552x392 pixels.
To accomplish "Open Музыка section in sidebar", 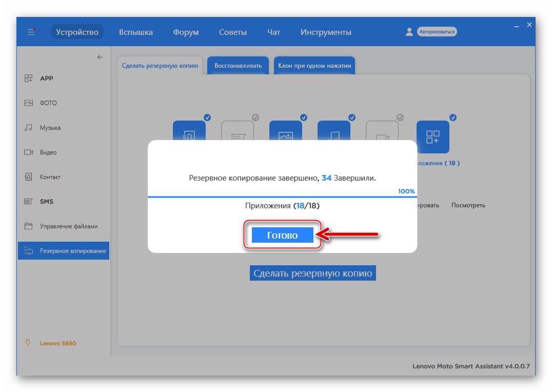I will pos(64,127).
